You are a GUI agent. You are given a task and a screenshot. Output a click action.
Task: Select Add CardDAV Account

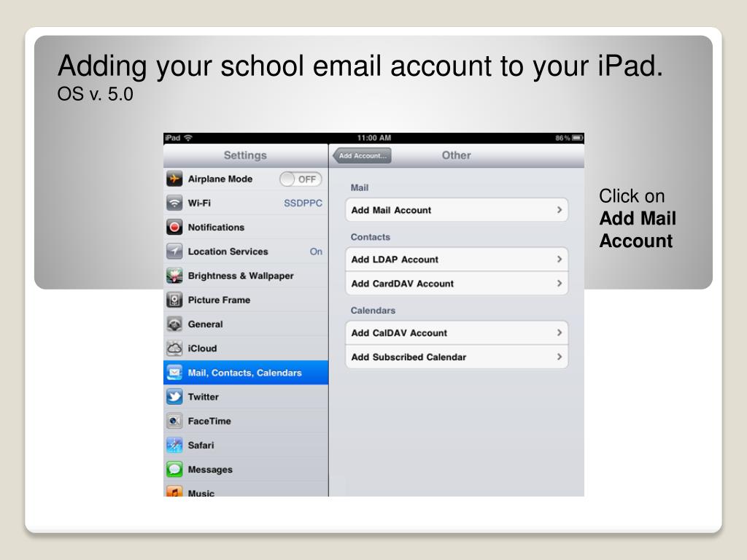[x=457, y=284]
